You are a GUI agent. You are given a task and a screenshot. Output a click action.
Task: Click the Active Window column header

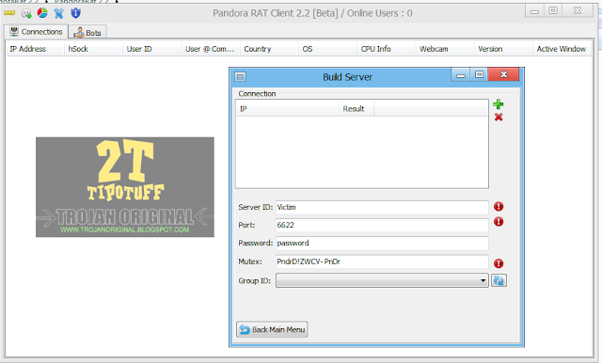pyautogui.click(x=562, y=49)
